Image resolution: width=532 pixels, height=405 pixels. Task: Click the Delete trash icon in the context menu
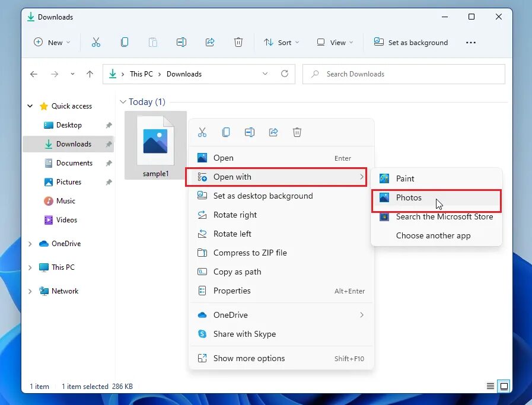point(297,132)
